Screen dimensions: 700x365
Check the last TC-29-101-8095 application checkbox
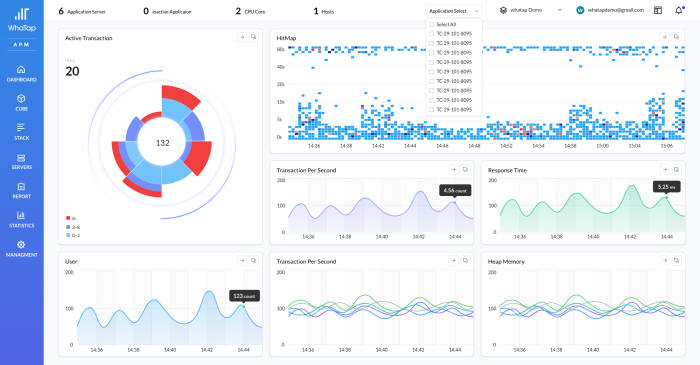431,110
